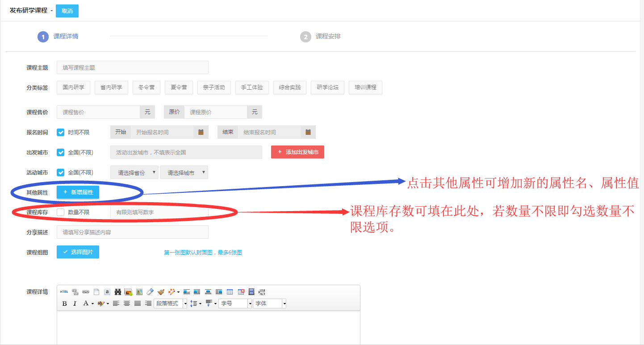Screen dimensions: 644x345
Task: Focus the 填写课程主题 input field
Action: (133, 67)
